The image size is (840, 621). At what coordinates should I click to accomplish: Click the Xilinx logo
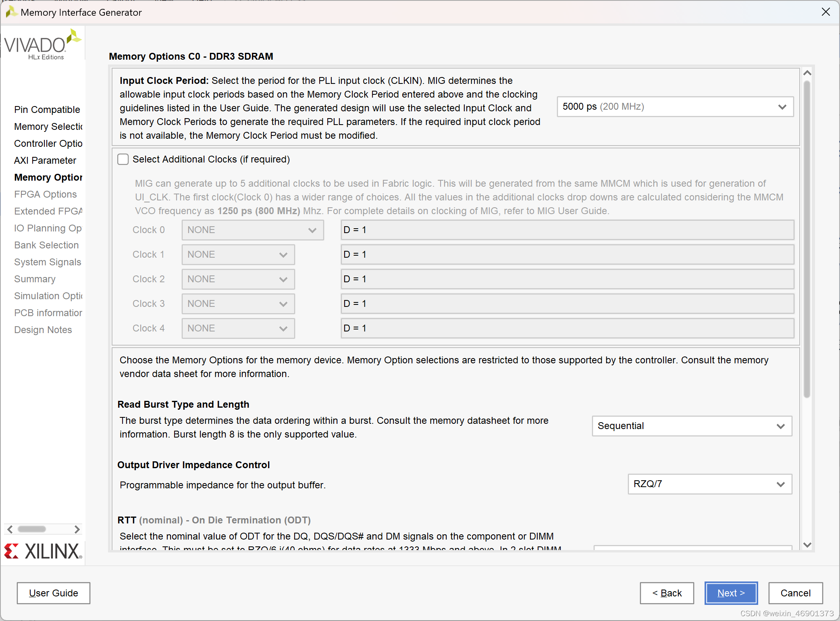coord(43,551)
